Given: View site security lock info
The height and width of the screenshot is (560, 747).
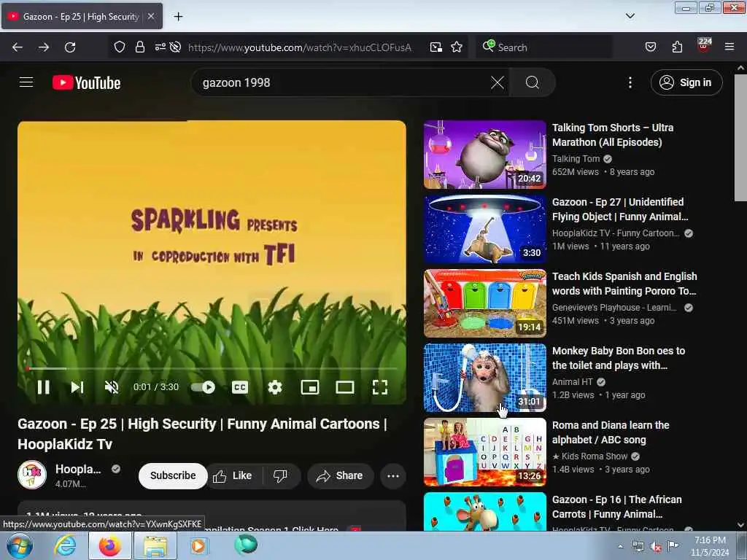Looking at the screenshot, I should 140,47.
